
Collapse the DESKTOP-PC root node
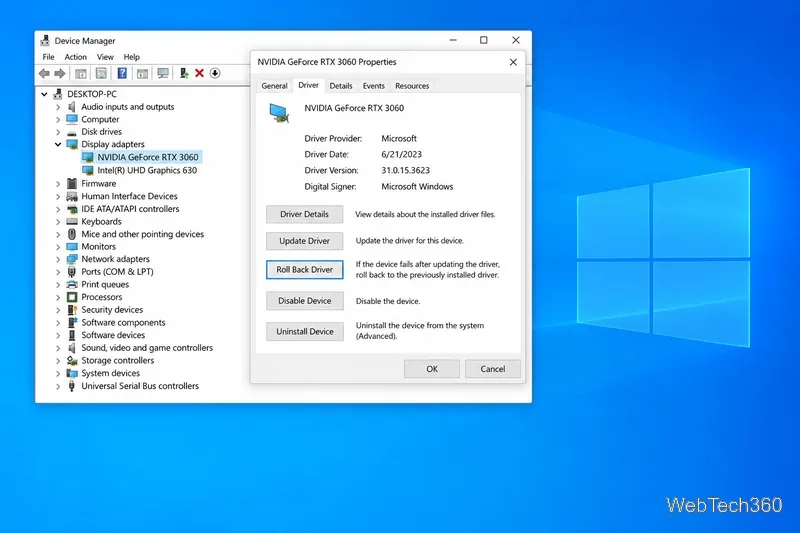pyautogui.click(x=44, y=94)
